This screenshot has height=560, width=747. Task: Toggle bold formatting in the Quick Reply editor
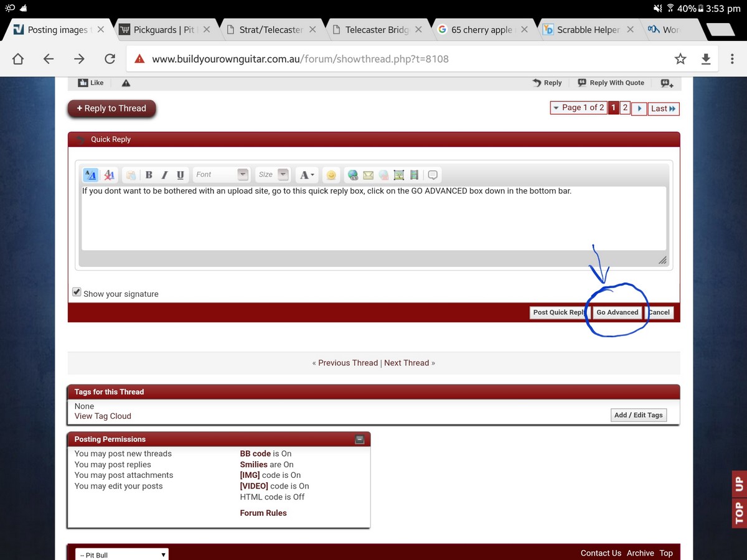pos(149,175)
